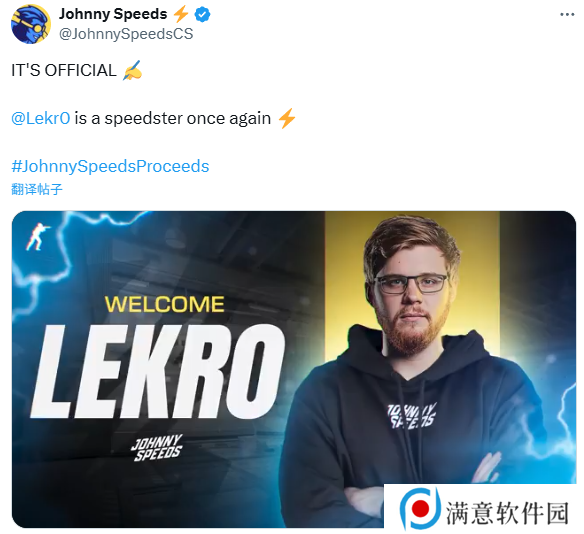This screenshot has width=584, height=534.
Task: Click the Johnny Speeds logo under LEKRO
Action: tap(156, 448)
